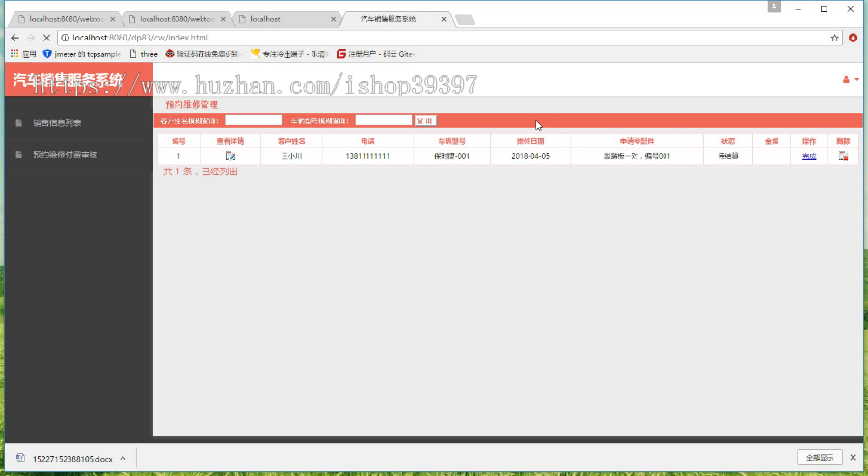Open the view-details icon for 王小川
868x476 pixels.
click(x=231, y=156)
